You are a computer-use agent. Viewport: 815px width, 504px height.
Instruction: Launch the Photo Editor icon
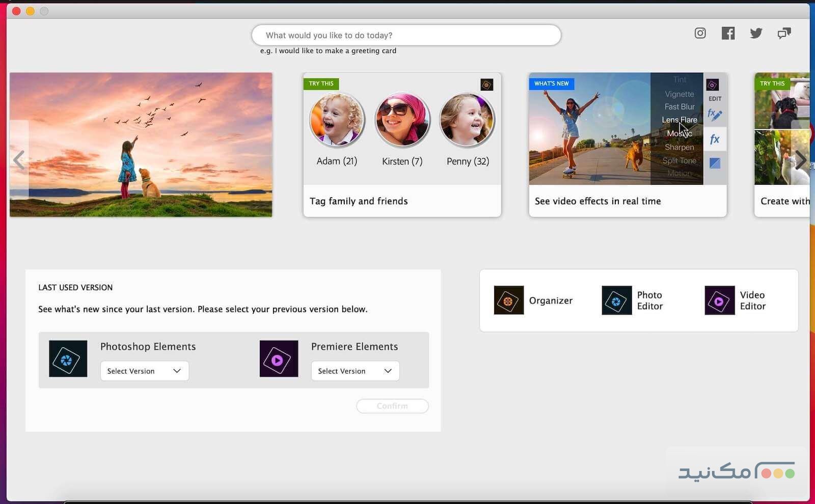click(616, 300)
